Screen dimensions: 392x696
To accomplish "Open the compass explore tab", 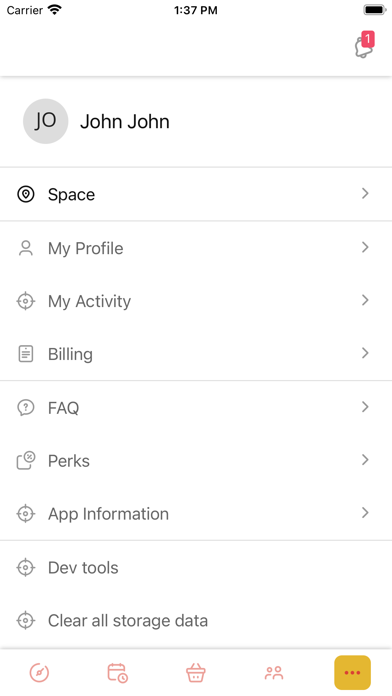I will coord(39,673).
